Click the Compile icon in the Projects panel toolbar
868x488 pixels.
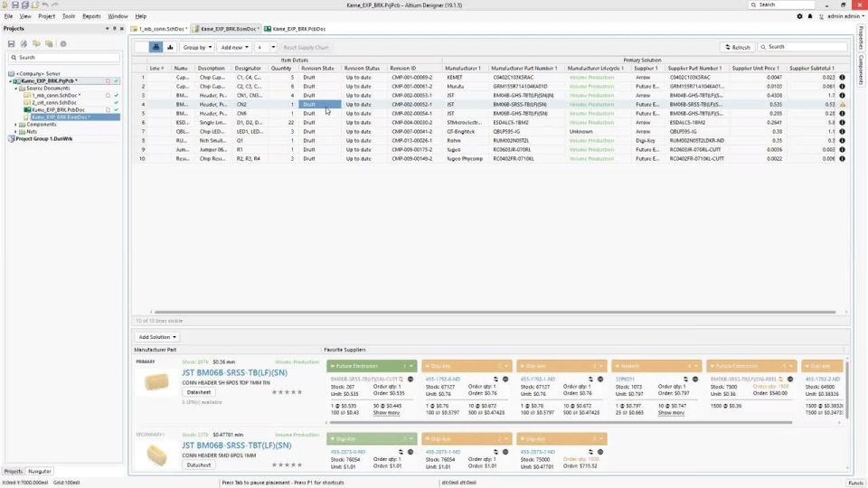point(24,43)
